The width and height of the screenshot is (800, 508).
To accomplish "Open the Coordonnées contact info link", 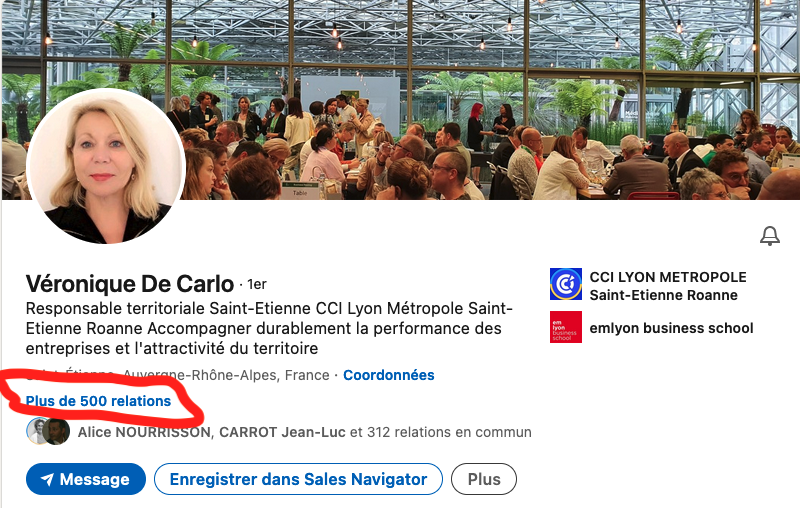I will pyautogui.click(x=389, y=375).
